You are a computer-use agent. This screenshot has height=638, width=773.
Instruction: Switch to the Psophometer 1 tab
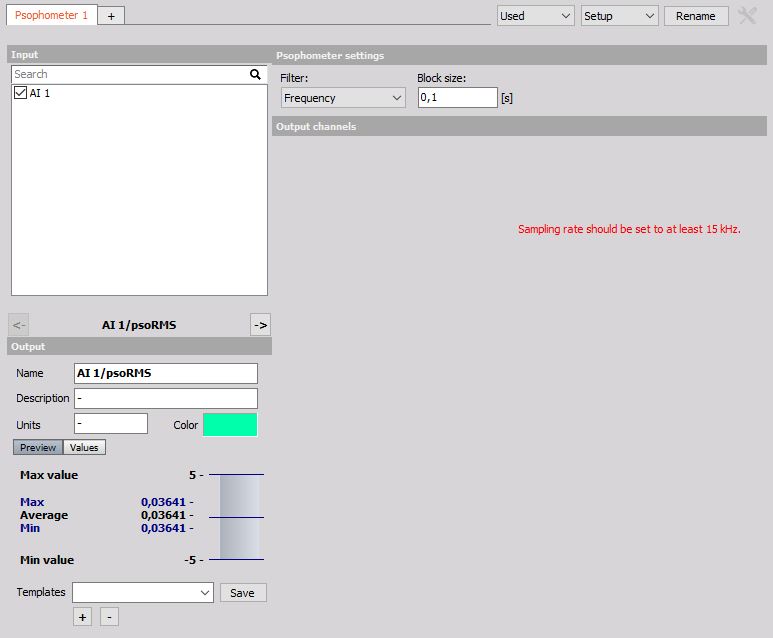tap(51, 15)
